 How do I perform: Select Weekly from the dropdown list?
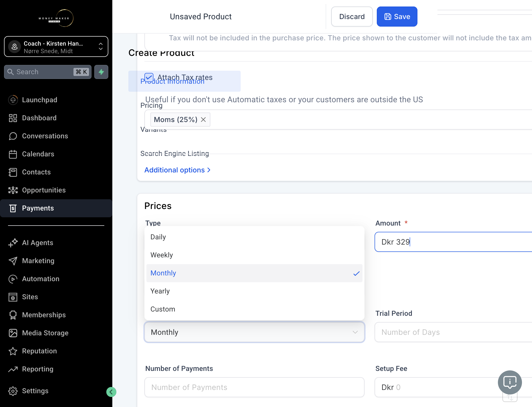pyautogui.click(x=254, y=255)
